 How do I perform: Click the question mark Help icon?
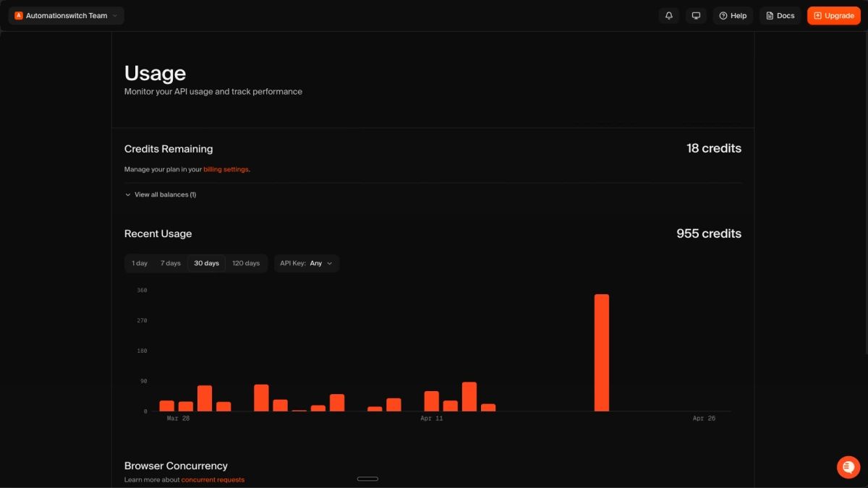[722, 15]
